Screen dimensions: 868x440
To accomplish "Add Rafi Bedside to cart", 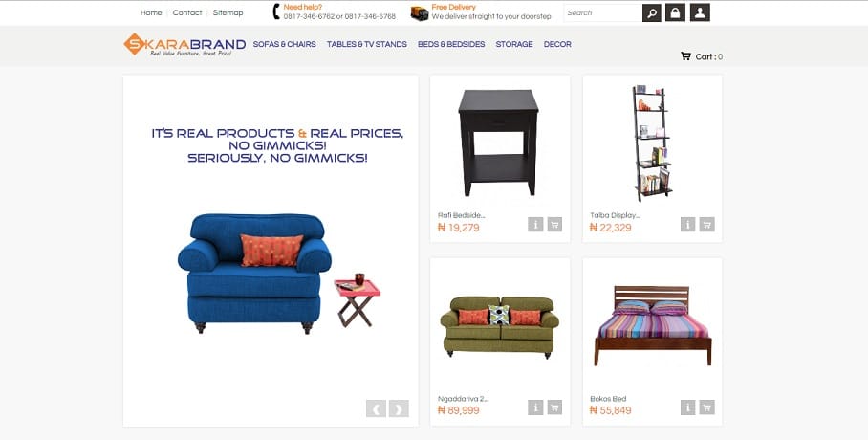I will [554, 225].
